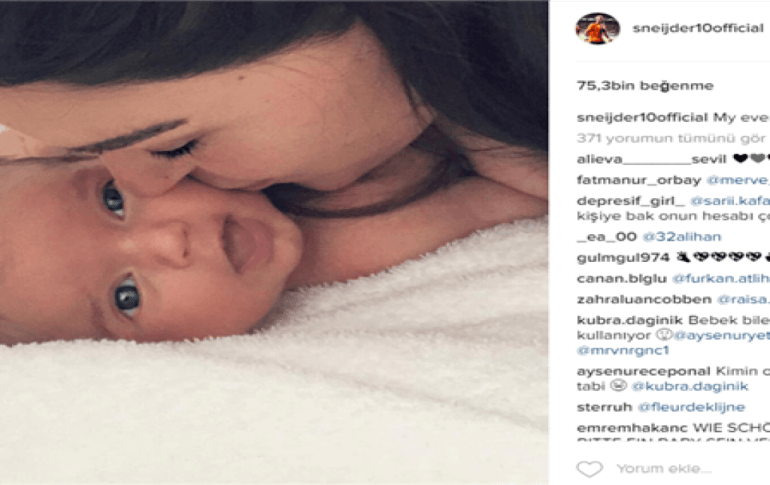770x485 pixels.
Task: Open gulmgul974 commenter profile
Action: click(x=623, y=258)
